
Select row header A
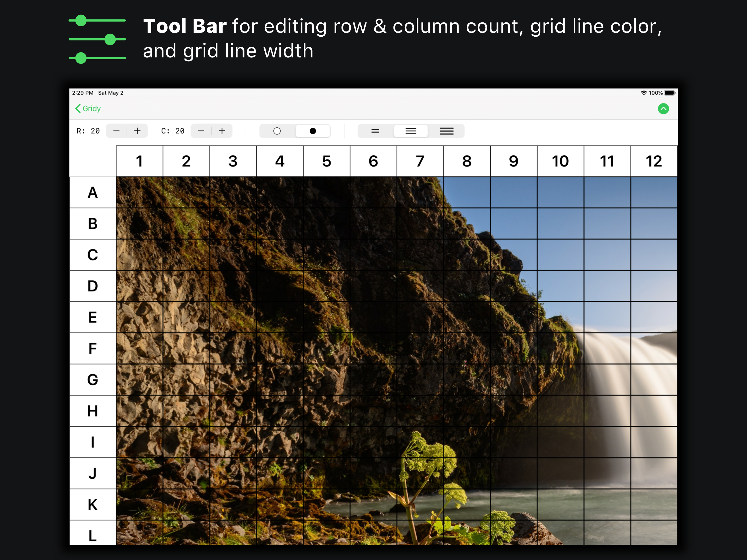pos(92,192)
